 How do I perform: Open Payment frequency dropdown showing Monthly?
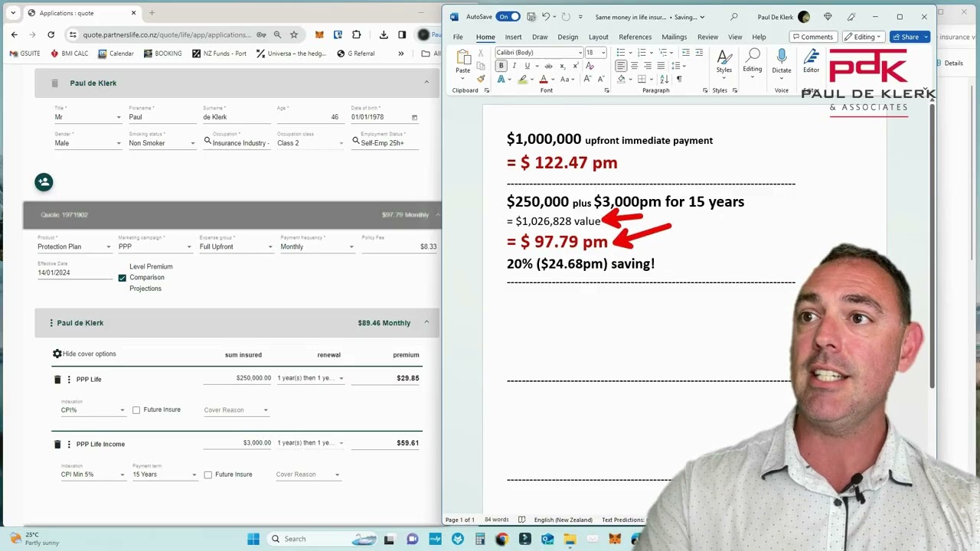(x=318, y=246)
